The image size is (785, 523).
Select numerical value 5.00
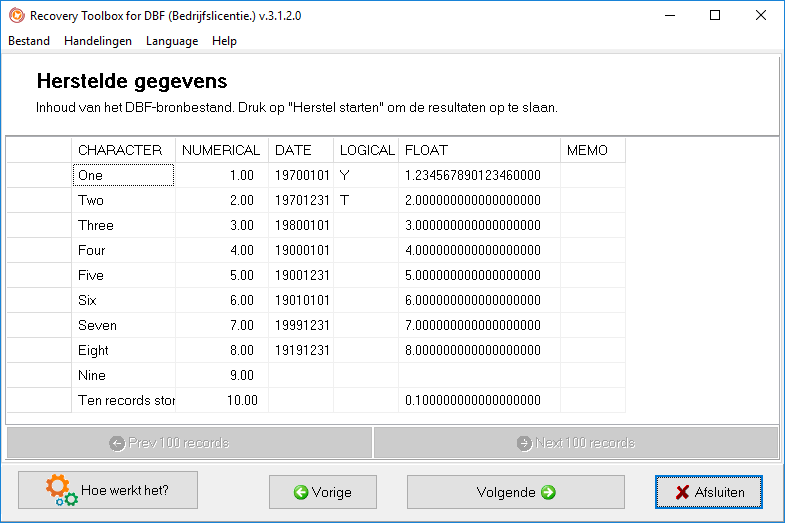click(222, 275)
